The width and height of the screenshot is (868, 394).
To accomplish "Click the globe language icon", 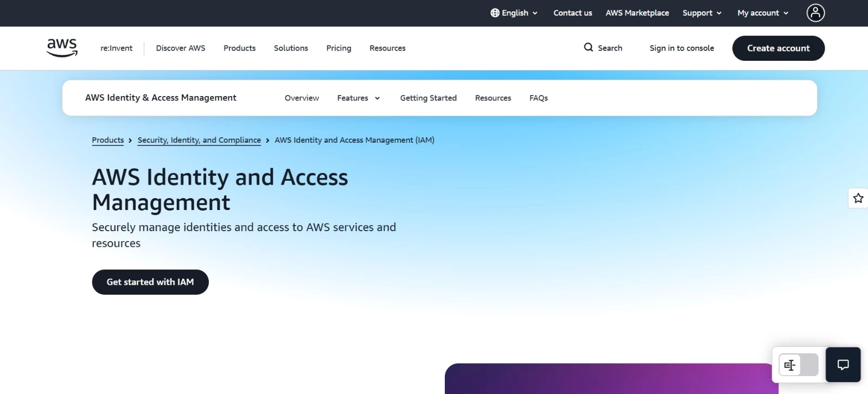I will click(495, 13).
